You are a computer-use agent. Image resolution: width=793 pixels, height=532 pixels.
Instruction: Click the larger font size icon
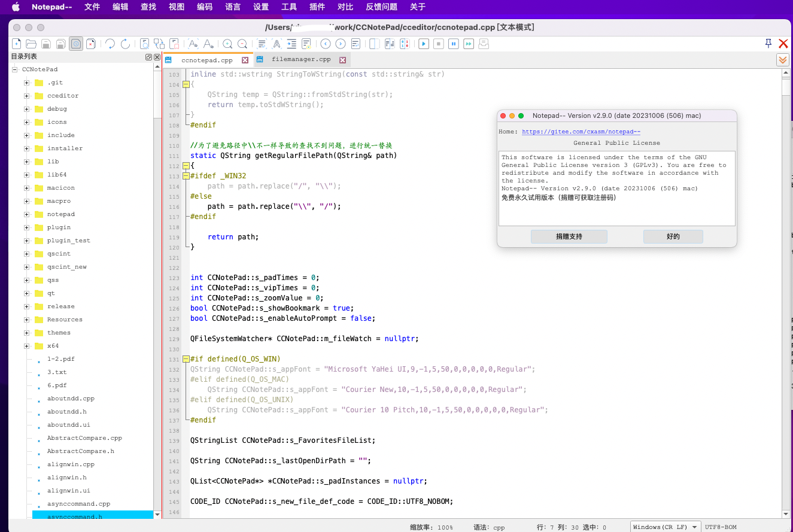pos(193,44)
